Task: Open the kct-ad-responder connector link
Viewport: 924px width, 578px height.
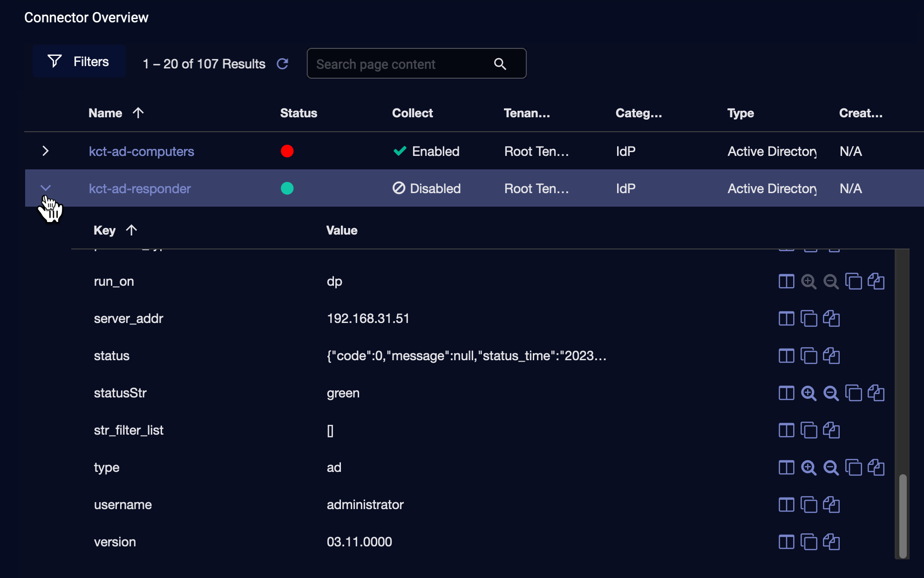Action: (x=140, y=188)
